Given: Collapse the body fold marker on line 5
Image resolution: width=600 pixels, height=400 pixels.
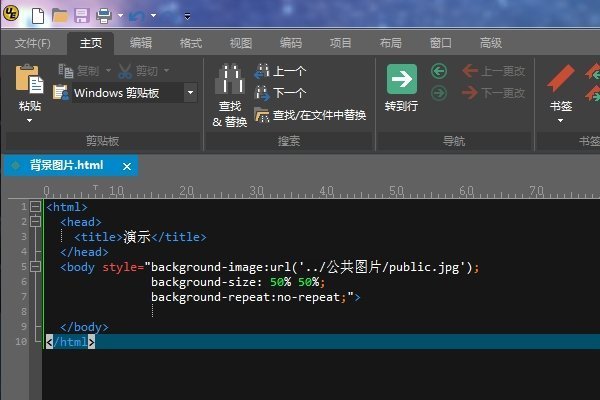Looking at the screenshot, I should [x=35, y=266].
